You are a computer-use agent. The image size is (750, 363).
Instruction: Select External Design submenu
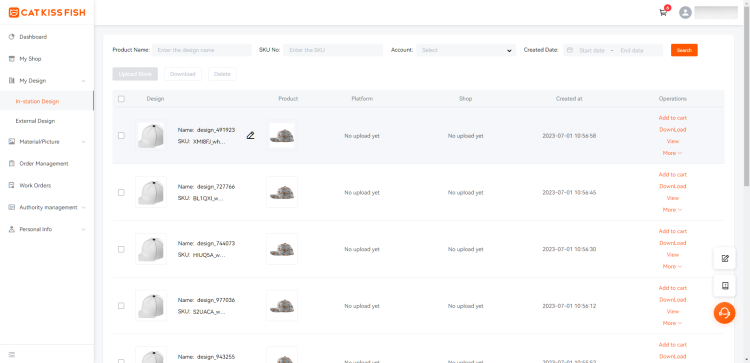coord(35,121)
